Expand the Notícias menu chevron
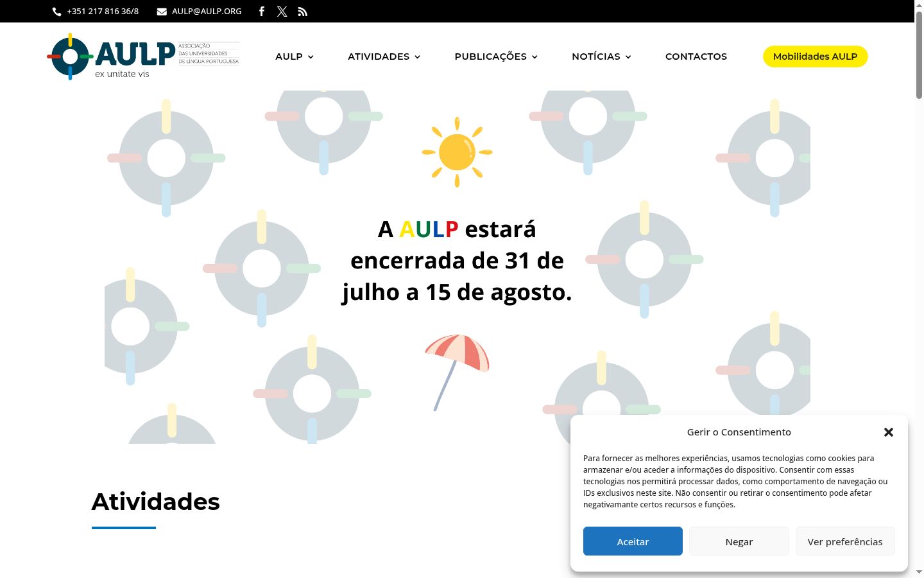Screen dimensions: 924x578 click(x=628, y=57)
